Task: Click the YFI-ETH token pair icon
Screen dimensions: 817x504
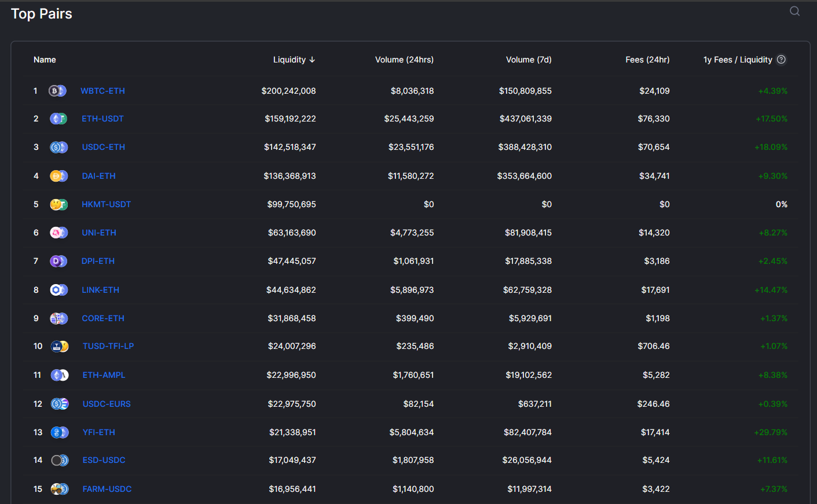Action: tap(60, 432)
